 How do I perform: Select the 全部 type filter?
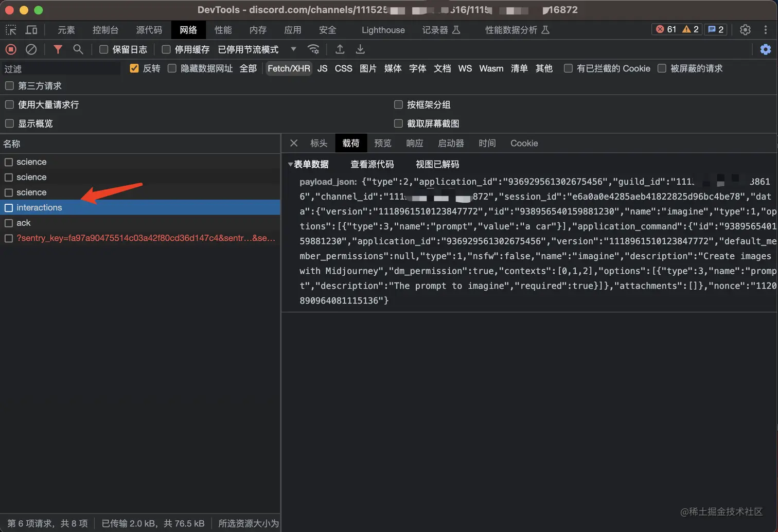point(248,68)
